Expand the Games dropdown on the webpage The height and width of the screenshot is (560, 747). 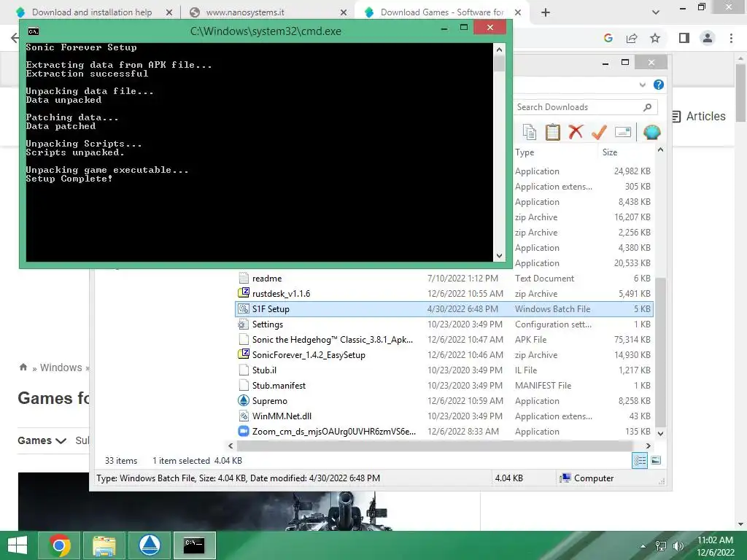pyautogui.click(x=42, y=440)
